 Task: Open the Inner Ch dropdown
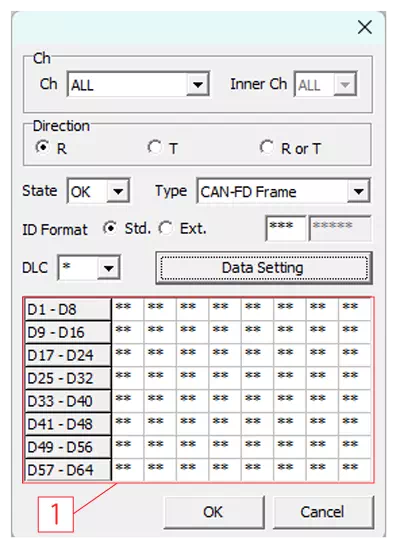point(325,84)
